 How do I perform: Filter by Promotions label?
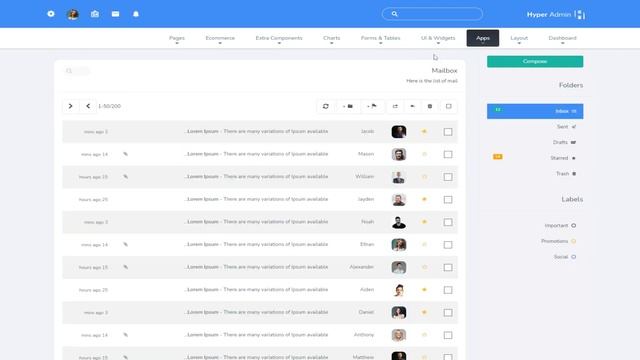pyautogui.click(x=558, y=241)
